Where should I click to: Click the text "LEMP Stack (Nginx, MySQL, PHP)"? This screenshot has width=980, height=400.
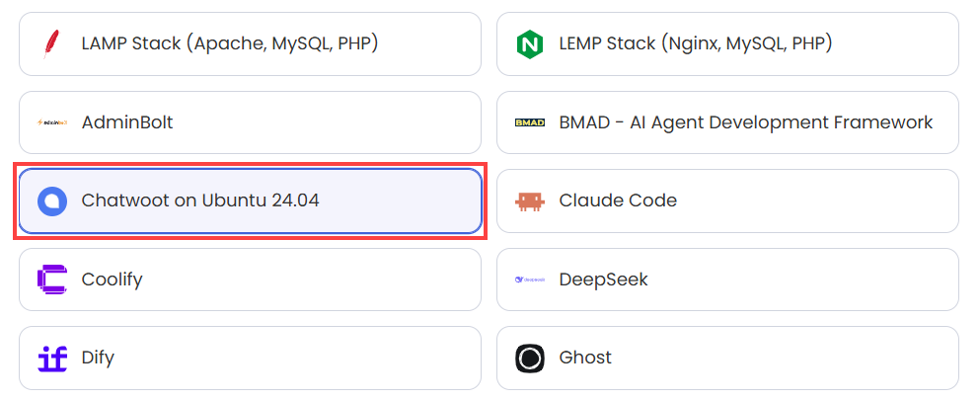click(696, 43)
